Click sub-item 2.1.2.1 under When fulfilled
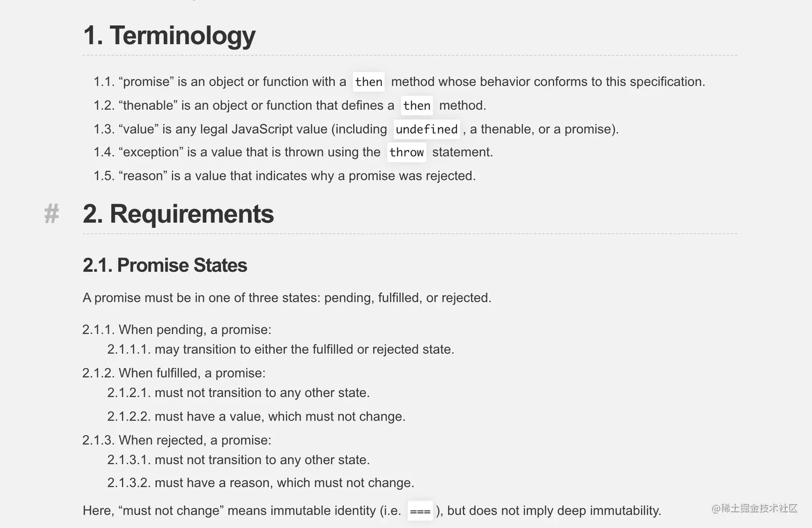The image size is (812, 528). pyautogui.click(x=238, y=393)
